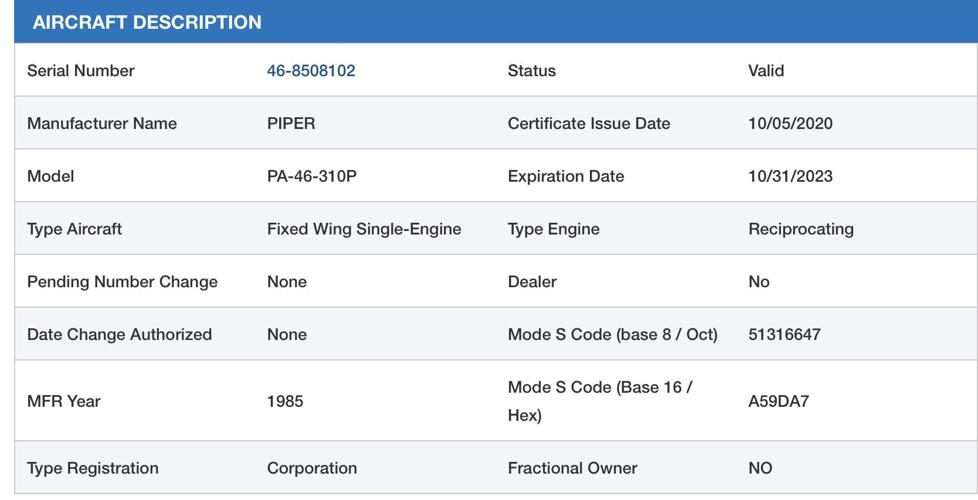Click the Pending Number Change label
Image resolution: width=978 pixels, height=500 pixels.
coord(122,282)
